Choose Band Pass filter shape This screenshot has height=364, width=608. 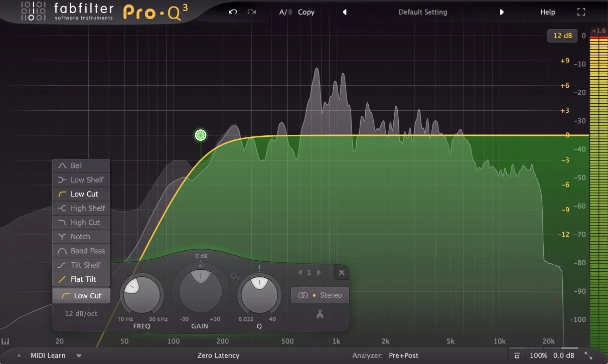coord(81,251)
